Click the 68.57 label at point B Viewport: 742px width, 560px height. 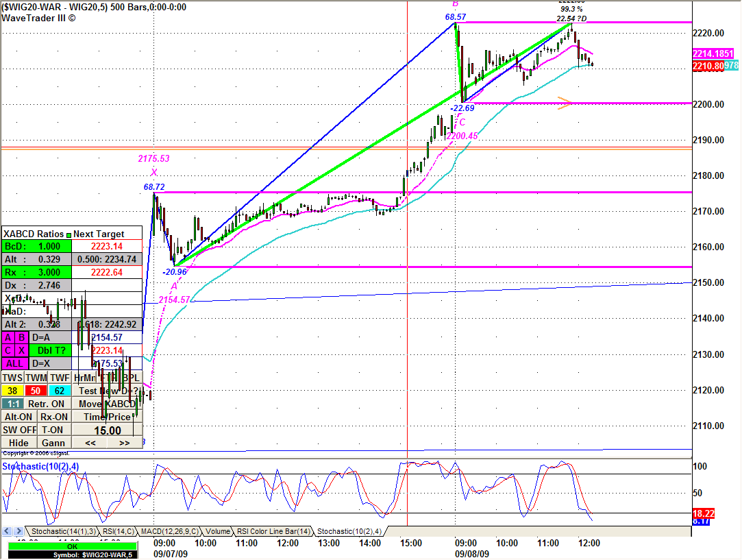coord(455,17)
